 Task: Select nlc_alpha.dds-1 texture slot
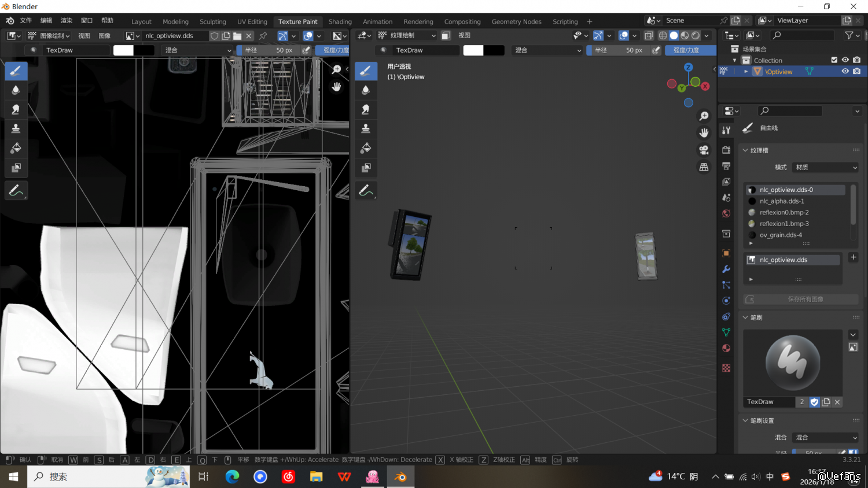coord(782,201)
